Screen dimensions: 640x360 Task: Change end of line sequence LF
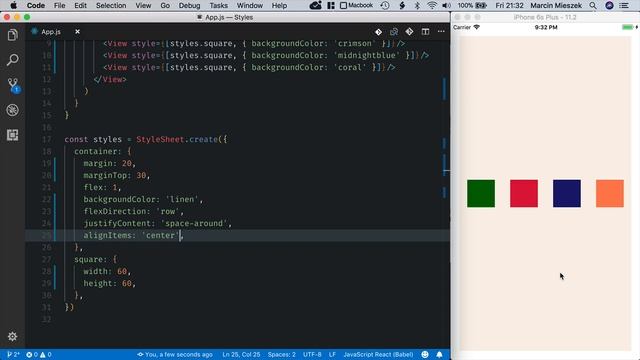click(332, 354)
